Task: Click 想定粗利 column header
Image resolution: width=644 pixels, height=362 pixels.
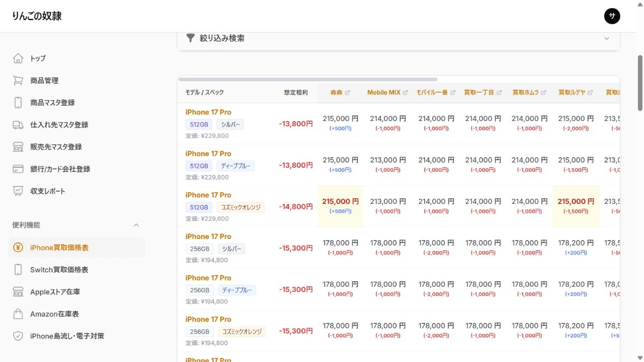Action: [x=296, y=93]
